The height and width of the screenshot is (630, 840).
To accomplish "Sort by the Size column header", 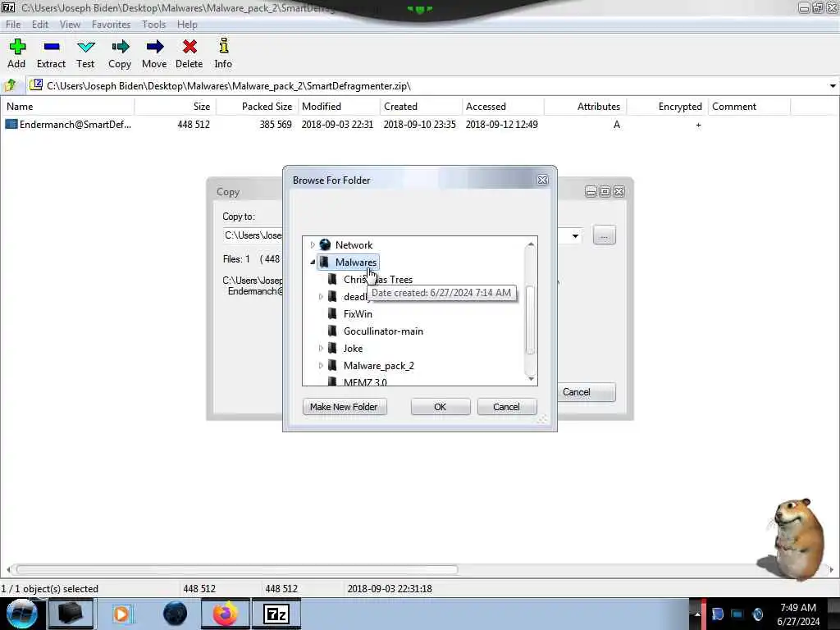I will click(176, 106).
